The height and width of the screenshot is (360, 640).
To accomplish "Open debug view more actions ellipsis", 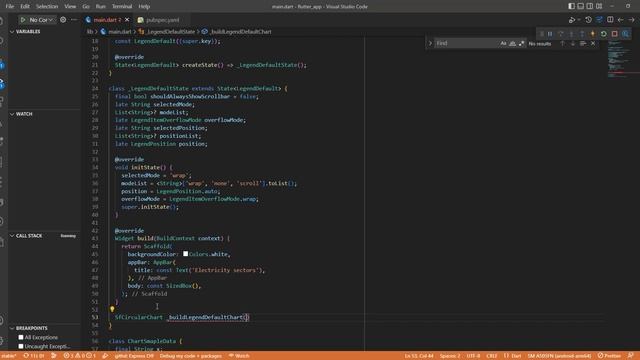I will [74, 20].
